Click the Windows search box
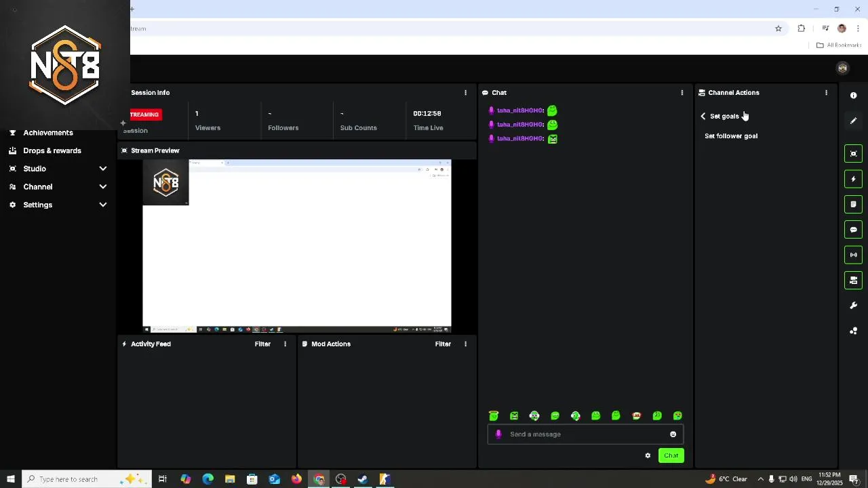Image resolution: width=868 pixels, height=488 pixels. coord(88,479)
